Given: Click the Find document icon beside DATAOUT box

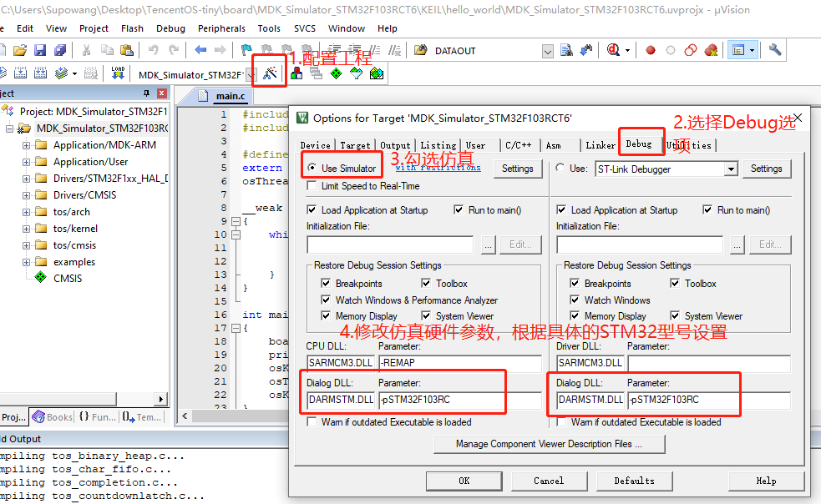Looking at the screenshot, I should [x=566, y=50].
